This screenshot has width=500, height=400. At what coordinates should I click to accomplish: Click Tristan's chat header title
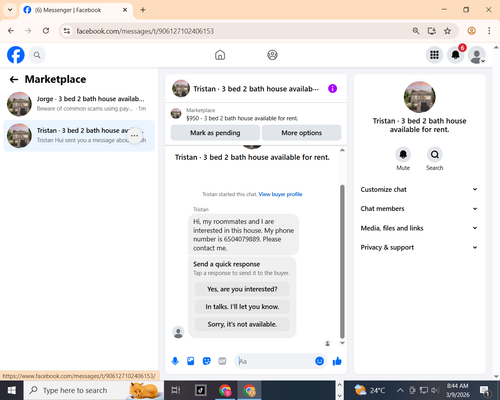pos(256,89)
